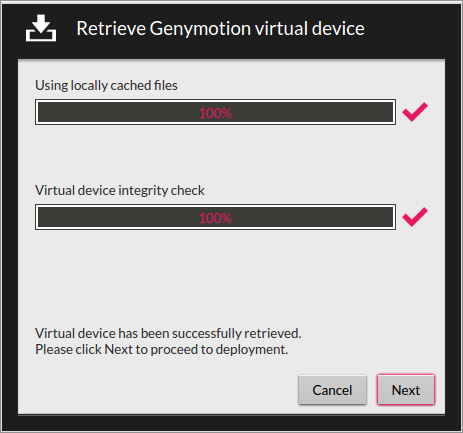Click the right end of integrity check bar
Image resolution: width=463 pixels, height=433 pixels.
[387, 217]
